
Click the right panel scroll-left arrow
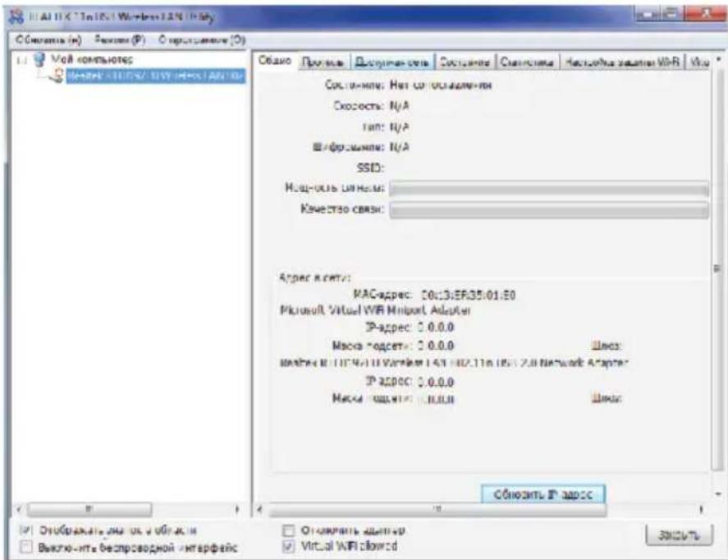coord(260,509)
